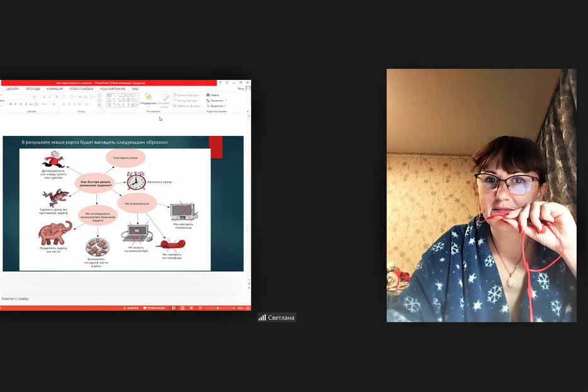Click the alarm clock image on slide

pos(135,181)
